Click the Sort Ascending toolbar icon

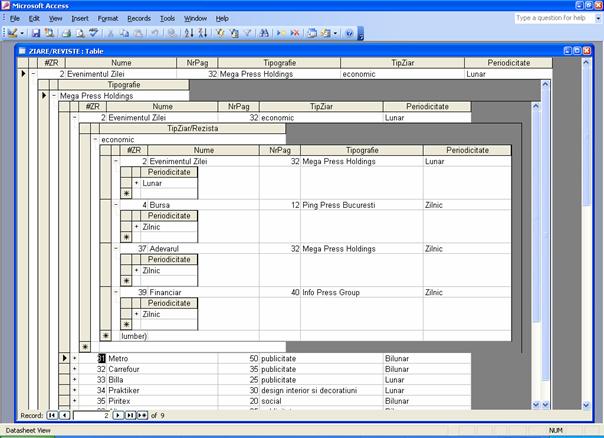coord(189,33)
